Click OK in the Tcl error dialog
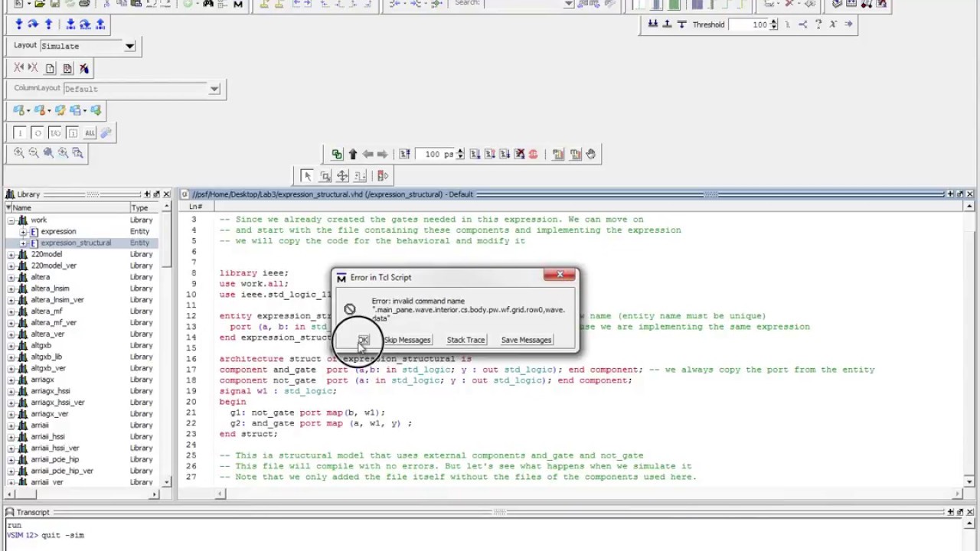 pyautogui.click(x=363, y=340)
